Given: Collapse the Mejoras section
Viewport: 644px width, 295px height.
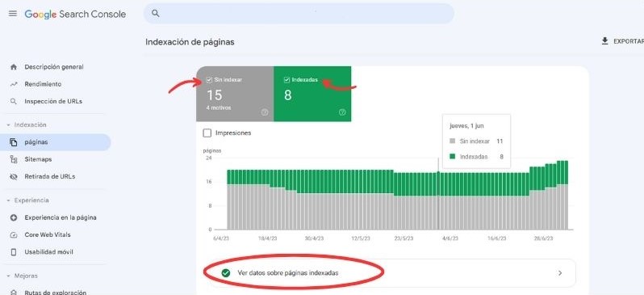Looking at the screenshot, I should point(8,276).
